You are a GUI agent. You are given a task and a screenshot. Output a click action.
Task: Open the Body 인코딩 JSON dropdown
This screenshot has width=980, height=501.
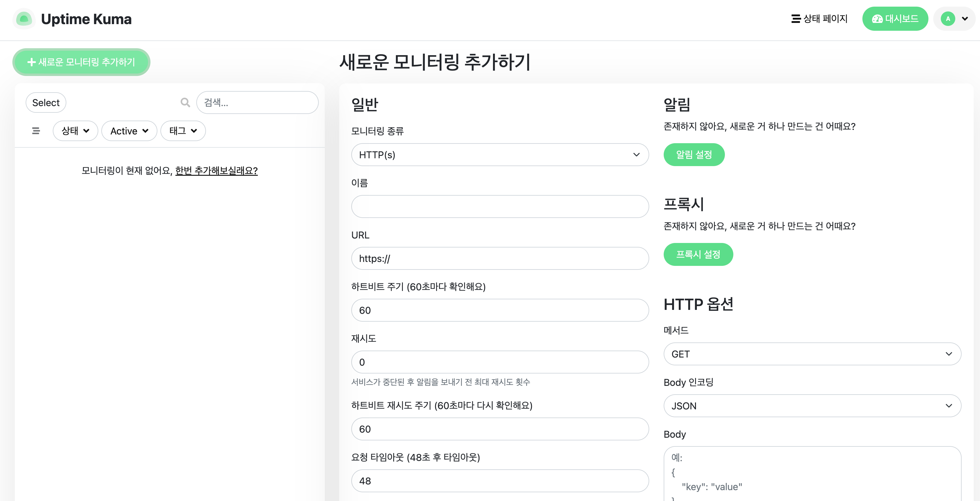tap(812, 406)
